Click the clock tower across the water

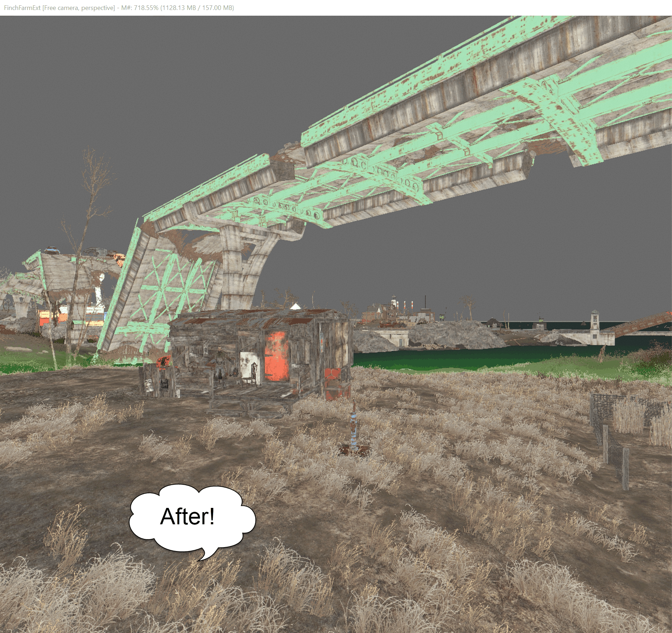point(594,325)
